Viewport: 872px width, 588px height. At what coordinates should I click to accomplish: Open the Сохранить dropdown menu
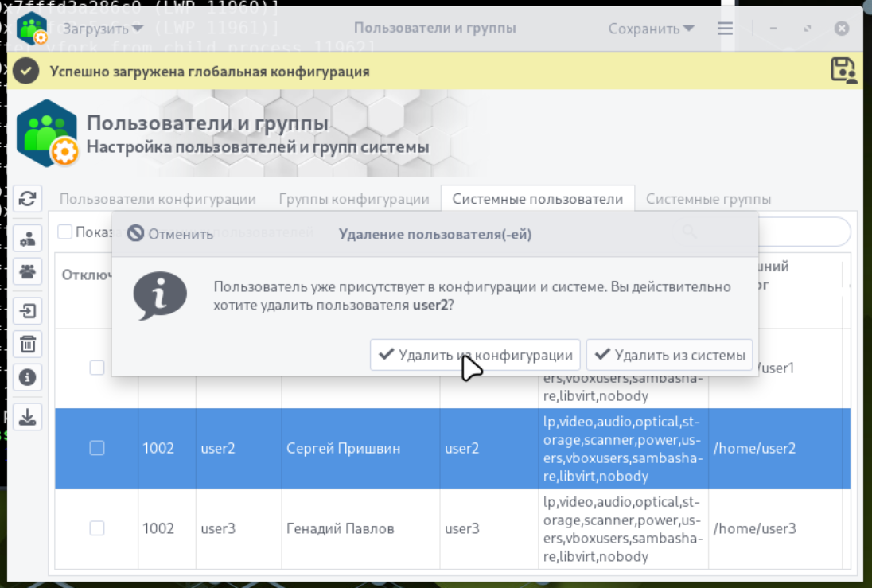click(651, 29)
